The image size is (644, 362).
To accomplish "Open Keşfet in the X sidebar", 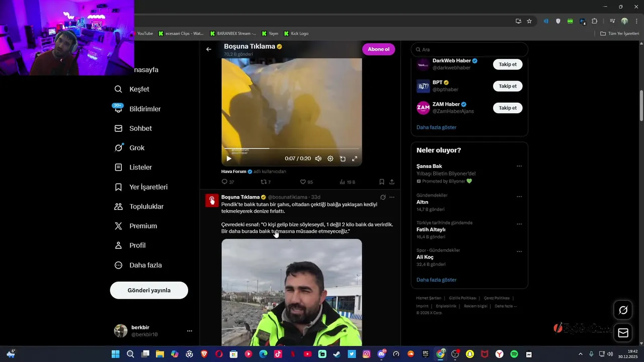I will click(132, 89).
